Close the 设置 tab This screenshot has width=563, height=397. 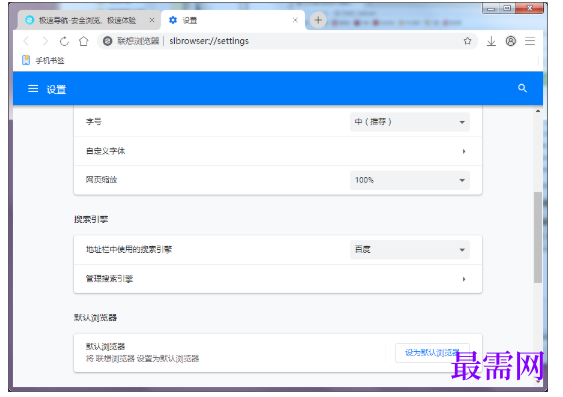(295, 20)
